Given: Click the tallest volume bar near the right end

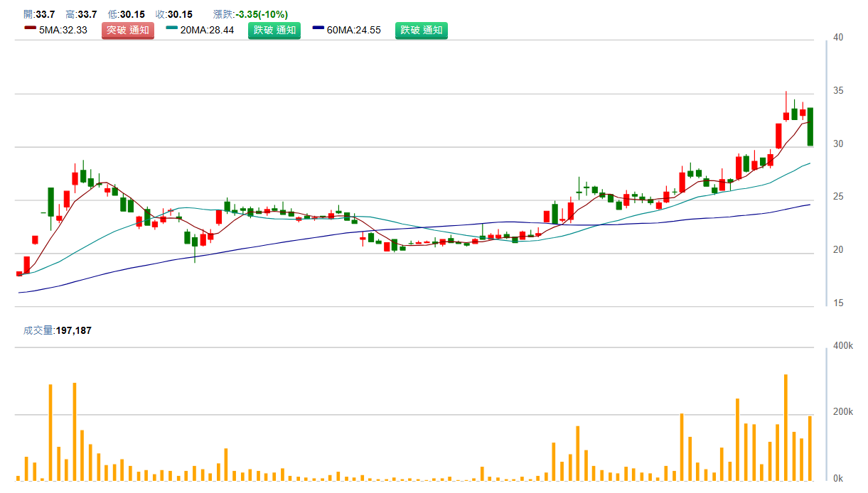Looking at the screenshot, I should (x=786, y=428).
